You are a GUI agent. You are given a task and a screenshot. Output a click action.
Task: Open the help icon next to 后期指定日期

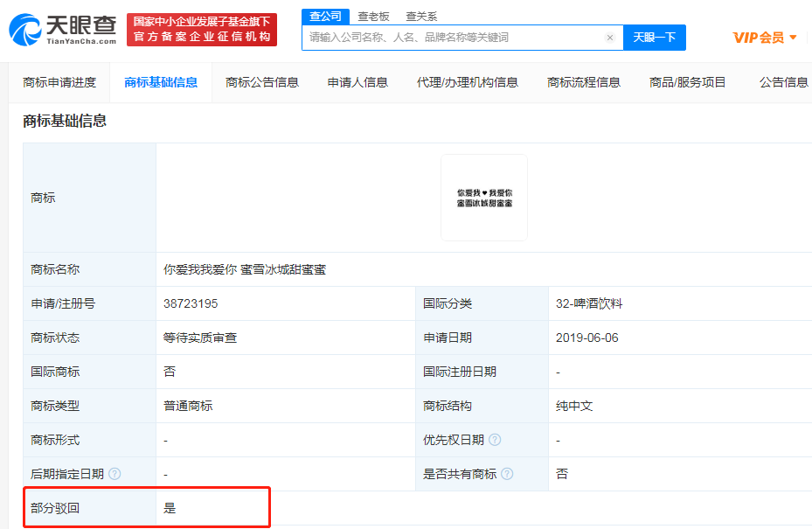click(115, 474)
